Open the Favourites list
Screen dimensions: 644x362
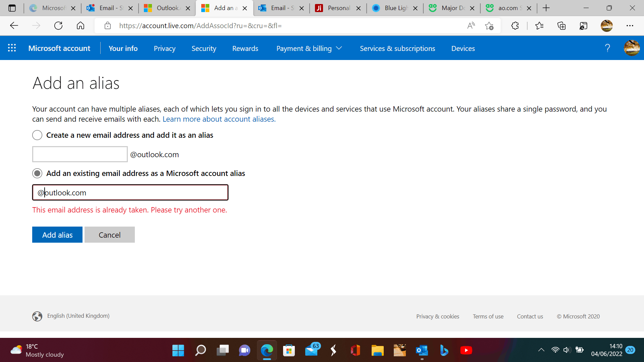coord(539,25)
